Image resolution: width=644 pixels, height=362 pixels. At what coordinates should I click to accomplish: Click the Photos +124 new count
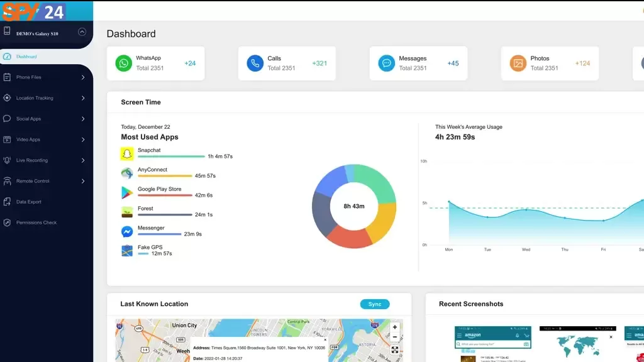582,63
